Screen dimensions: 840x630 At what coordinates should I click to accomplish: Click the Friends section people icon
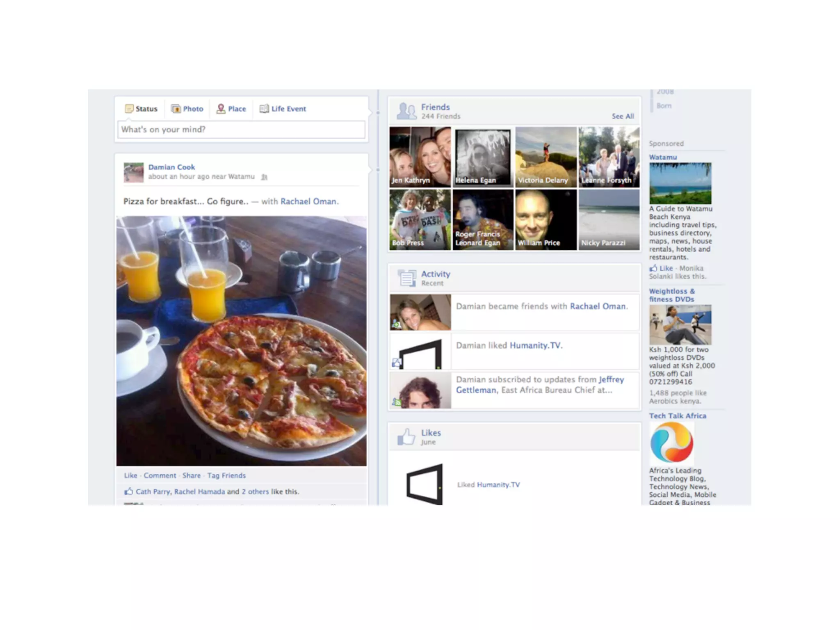coord(406,111)
